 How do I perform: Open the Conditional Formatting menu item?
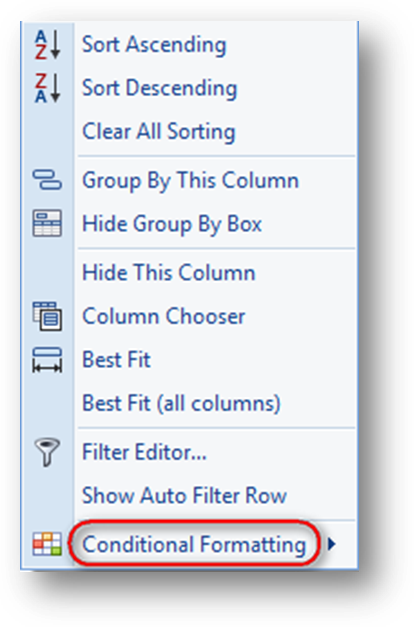(194, 544)
